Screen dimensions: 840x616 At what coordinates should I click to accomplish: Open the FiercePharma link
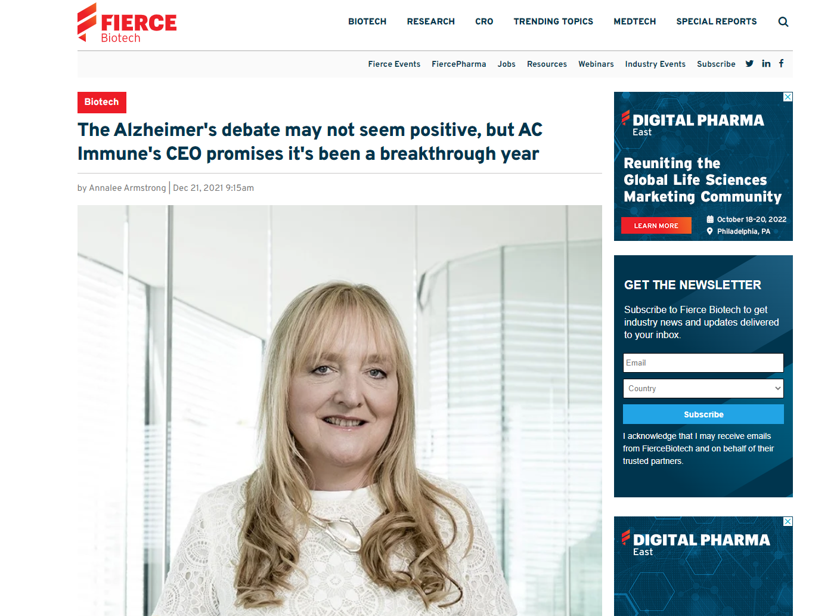(459, 64)
